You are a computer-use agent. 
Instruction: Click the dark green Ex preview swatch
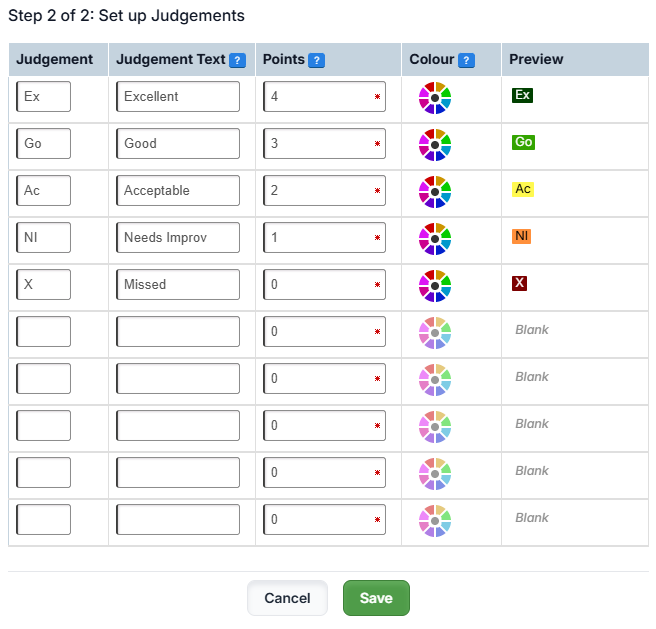click(522, 96)
